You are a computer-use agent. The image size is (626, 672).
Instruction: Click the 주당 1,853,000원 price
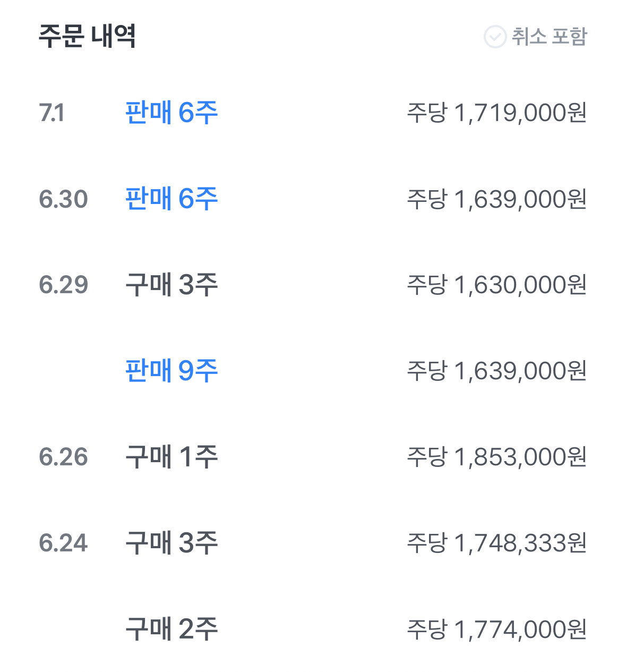click(496, 457)
